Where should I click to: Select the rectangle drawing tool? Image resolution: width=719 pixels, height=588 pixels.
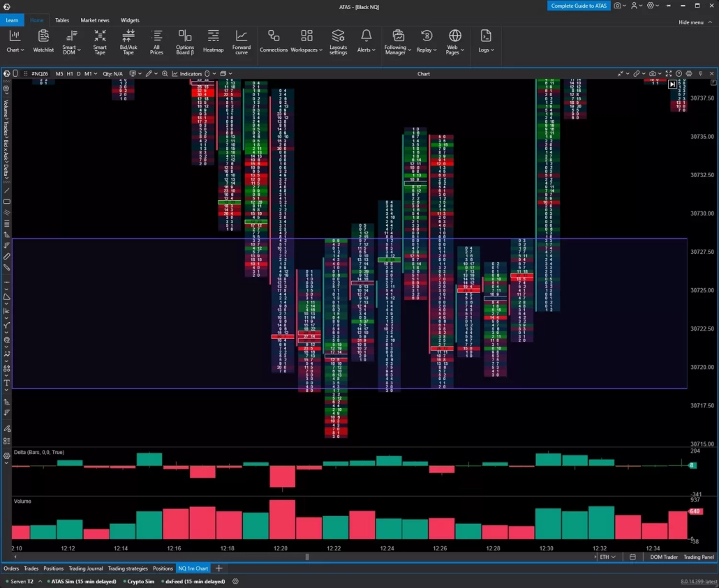pyautogui.click(x=6, y=202)
